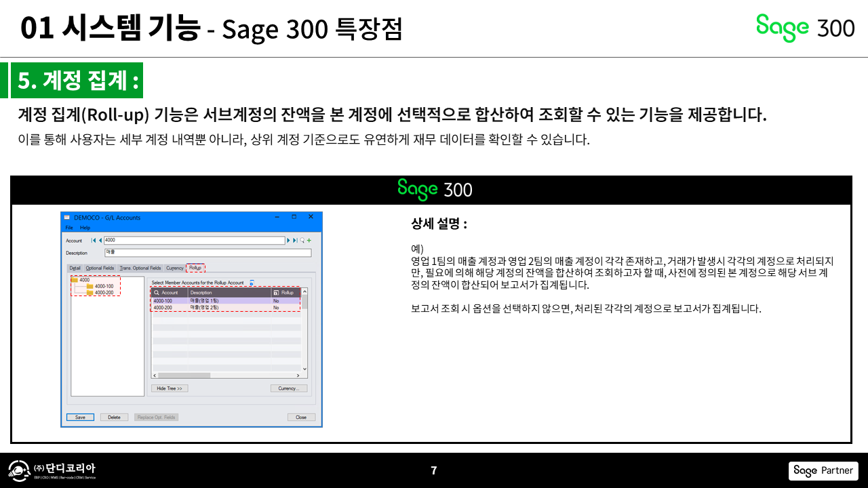Click the 4000-200 folder icon
The height and width of the screenshot is (488, 868).
pyautogui.click(x=90, y=293)
